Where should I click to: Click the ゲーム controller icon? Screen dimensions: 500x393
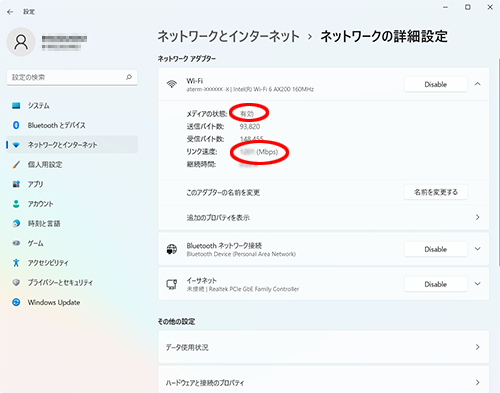click(x=16, y=243)
